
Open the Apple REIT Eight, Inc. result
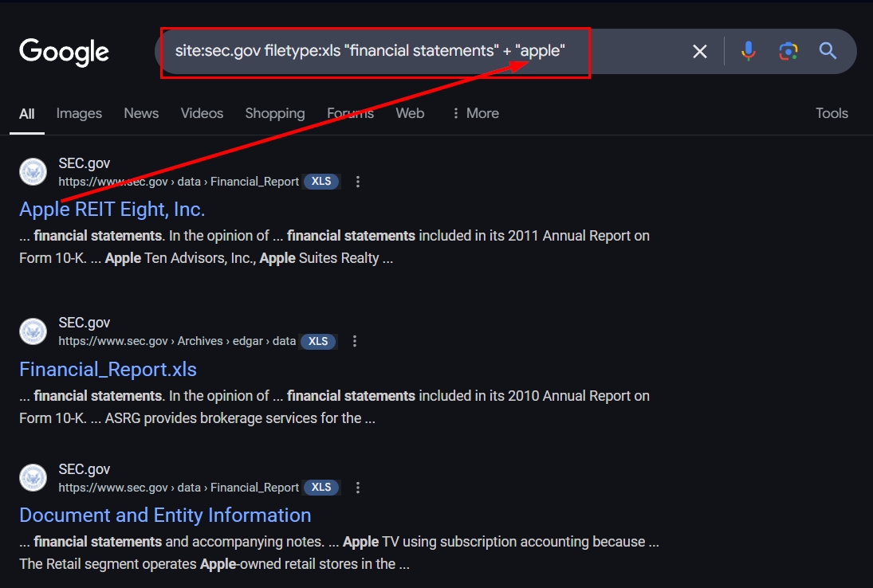pos(112,210)
